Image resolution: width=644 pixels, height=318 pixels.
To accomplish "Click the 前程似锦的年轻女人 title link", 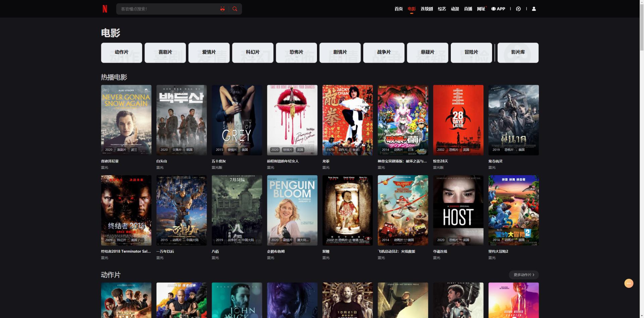I will pos(283,161).
